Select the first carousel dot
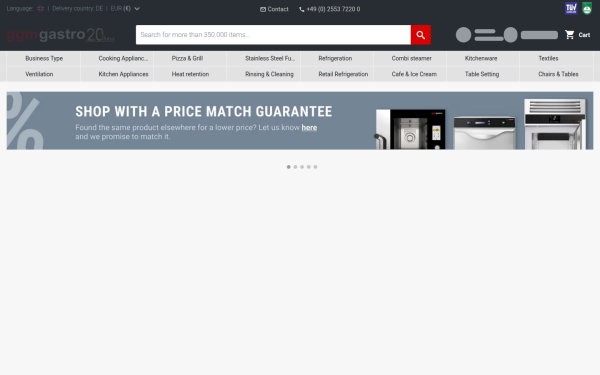 pyautogui.click(x=289, y=167)
